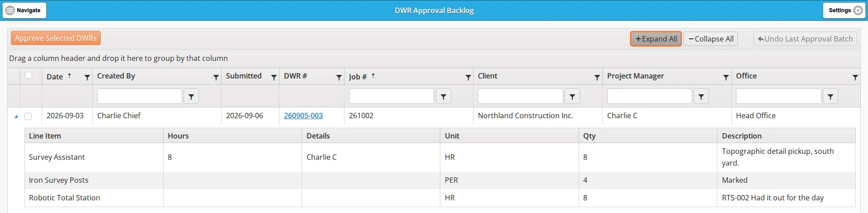
Task: Open DWR link 260905-003
Action: (303, 116)
